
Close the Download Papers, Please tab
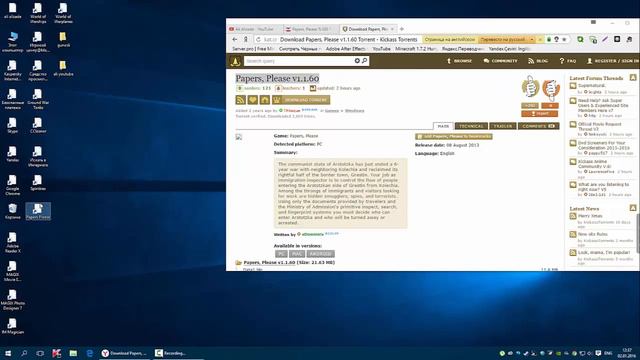click(392, 29)
